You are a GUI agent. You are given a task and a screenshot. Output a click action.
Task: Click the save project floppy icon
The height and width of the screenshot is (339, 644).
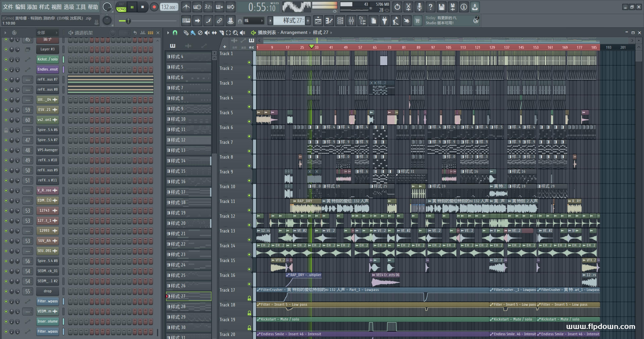pyautogui.click(x=441, y=7)
